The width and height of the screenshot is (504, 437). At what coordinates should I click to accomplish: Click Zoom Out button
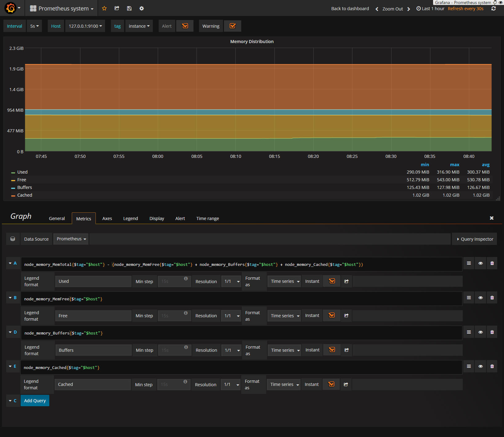(392, 9)
